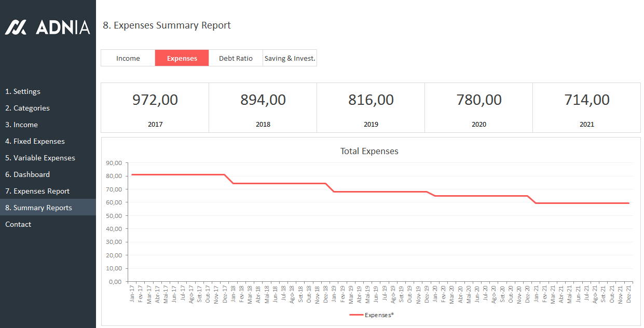Click the ADNIA logo icon
This screenshot has height=328, width=644.
16,27
